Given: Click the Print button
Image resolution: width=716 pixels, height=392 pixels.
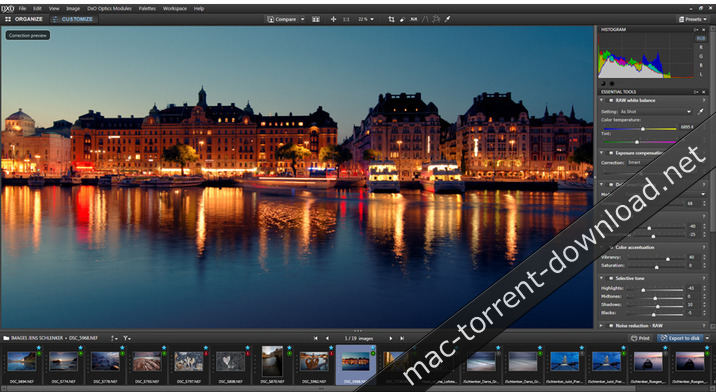Looking at the screenshot, I should (640, 339).
